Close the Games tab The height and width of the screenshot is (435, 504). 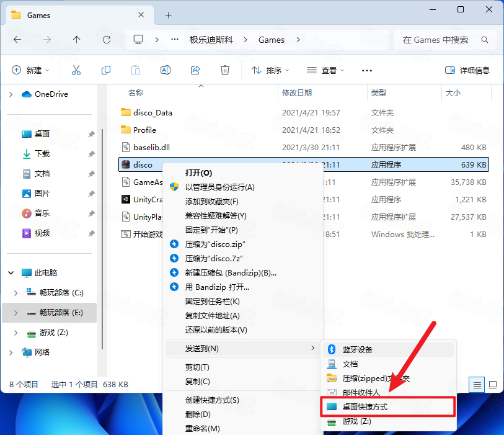[141, 15]
